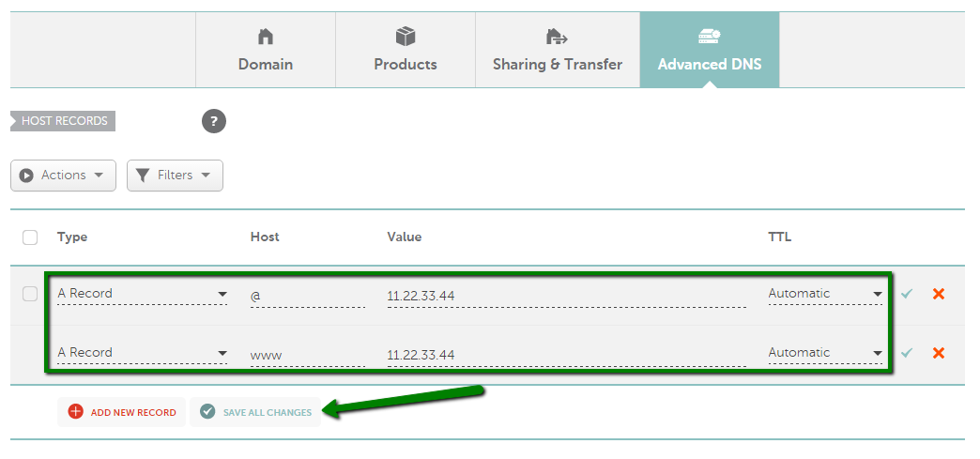Edit the value field of the www record
980x459 pixels.
pos(566,355)
